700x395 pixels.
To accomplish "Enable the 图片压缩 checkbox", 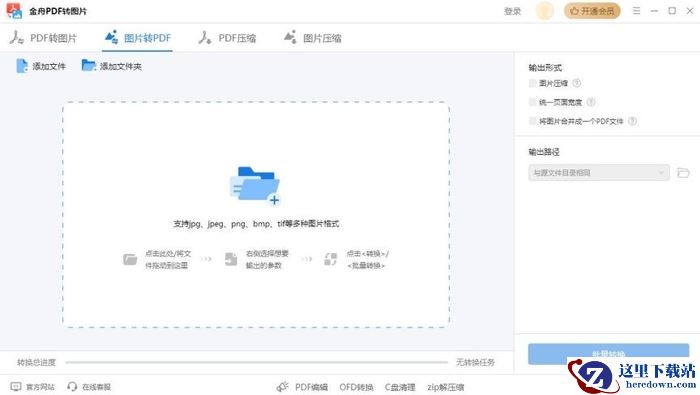I will (532, 83).
